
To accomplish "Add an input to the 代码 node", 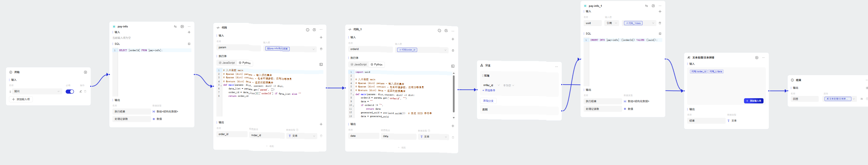I will coord(321,37).
